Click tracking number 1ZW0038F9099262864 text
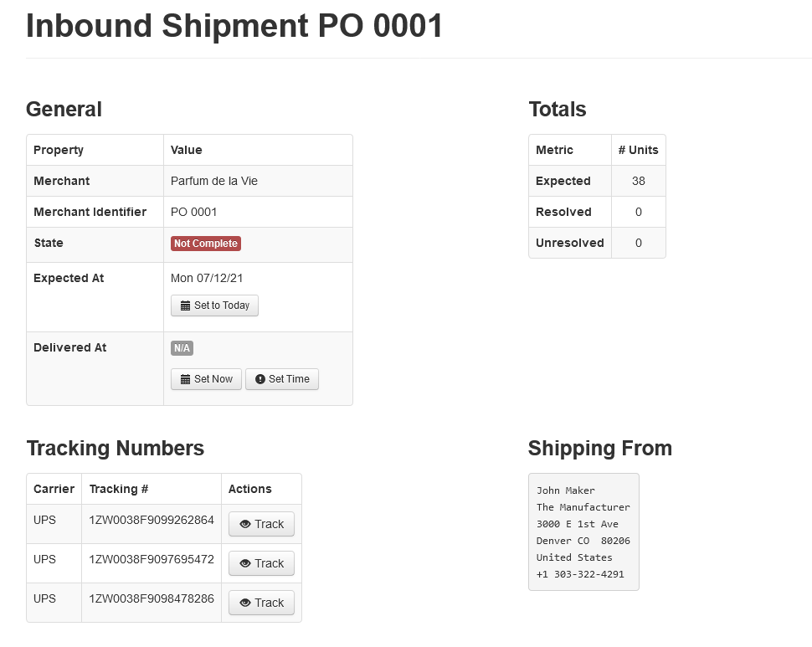This screenshot has height=647, width=812. (x=152, y=521)
